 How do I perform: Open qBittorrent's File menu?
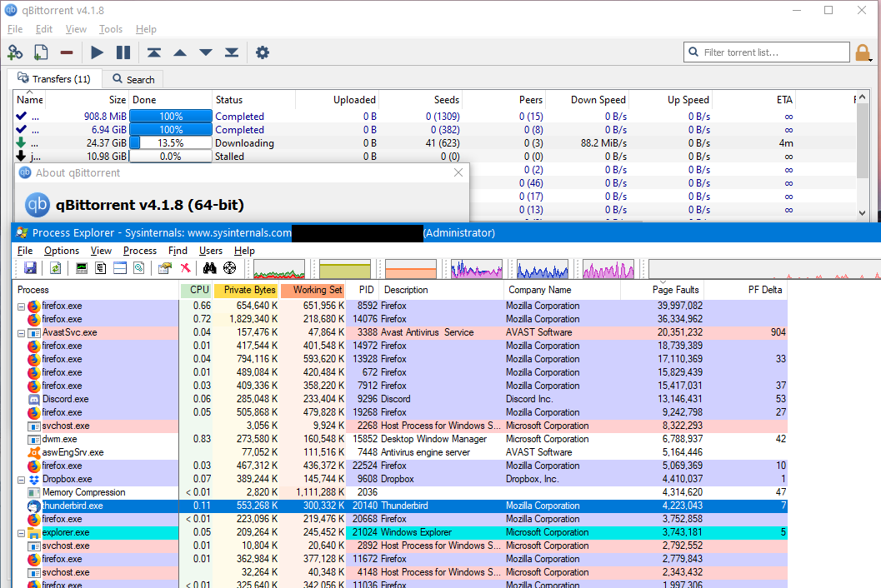[x=15, y=29]
